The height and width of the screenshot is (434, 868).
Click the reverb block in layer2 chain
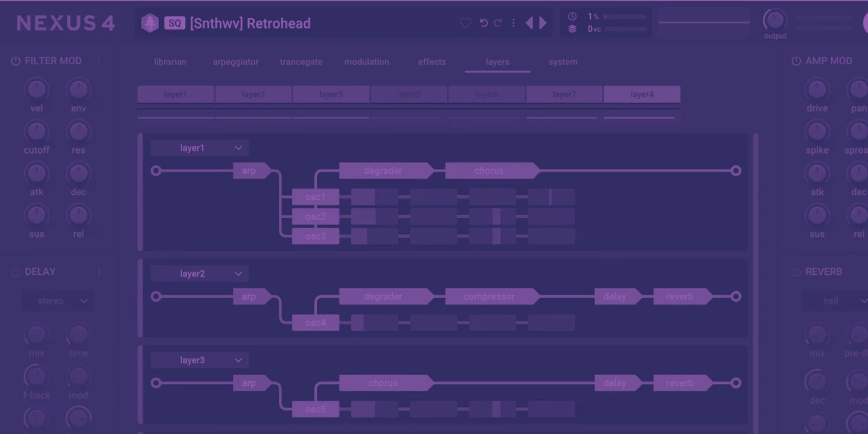tap(683, 296)
